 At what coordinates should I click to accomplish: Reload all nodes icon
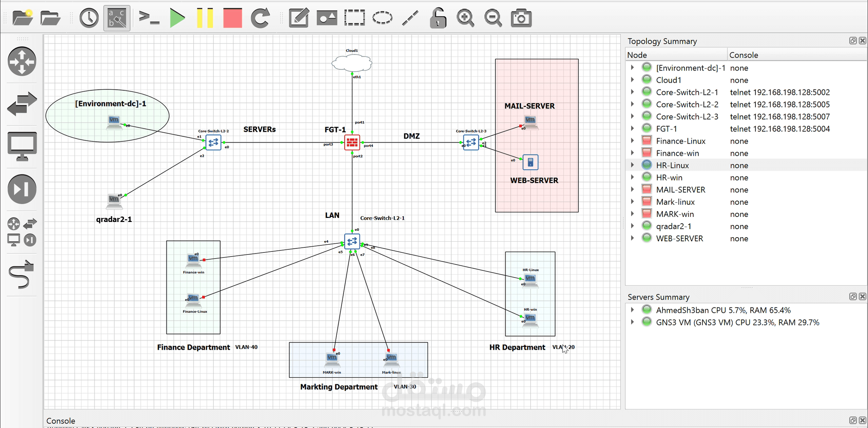[260, 18]
